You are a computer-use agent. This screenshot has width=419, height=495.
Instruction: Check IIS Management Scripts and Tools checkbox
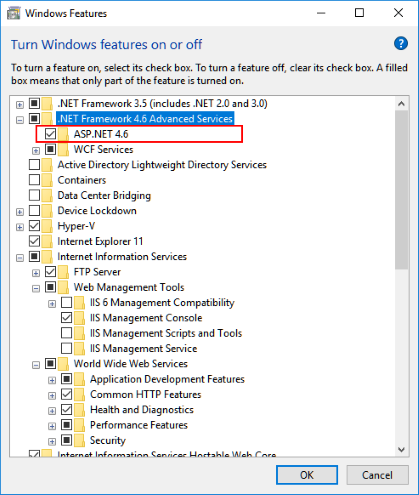66,333
